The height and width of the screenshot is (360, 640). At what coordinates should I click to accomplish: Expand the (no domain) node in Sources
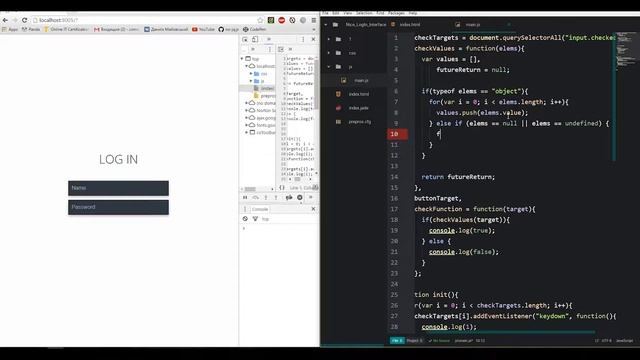247,103
